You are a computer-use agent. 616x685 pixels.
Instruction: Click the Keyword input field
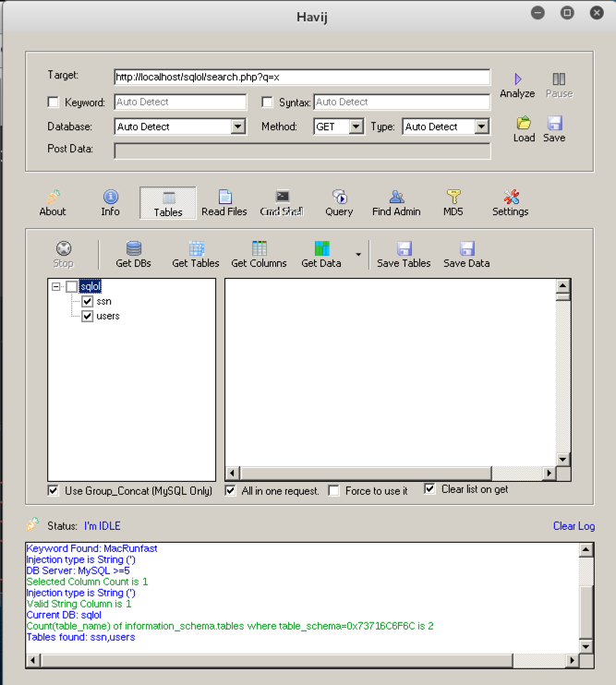(x=180, y=102)
